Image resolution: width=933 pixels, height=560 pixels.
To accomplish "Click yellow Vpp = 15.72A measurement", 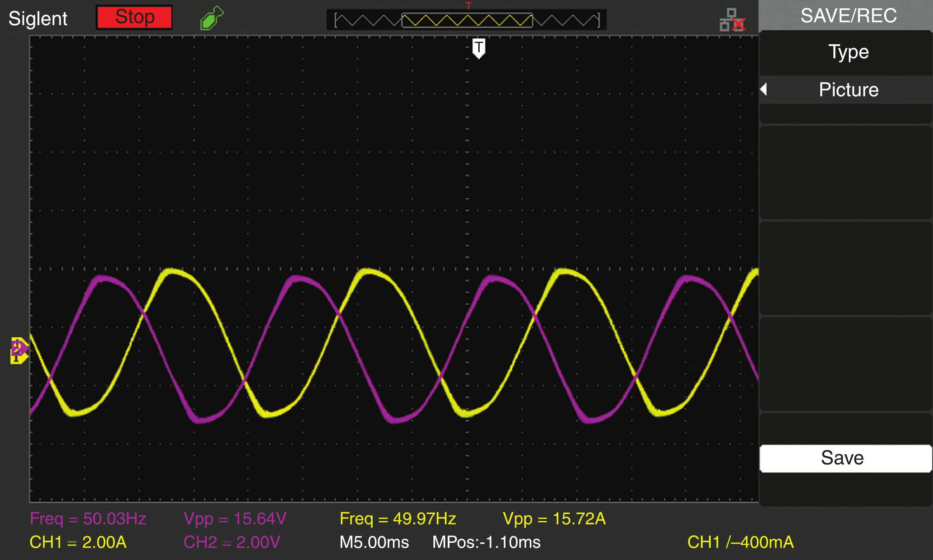I will 554,519.
